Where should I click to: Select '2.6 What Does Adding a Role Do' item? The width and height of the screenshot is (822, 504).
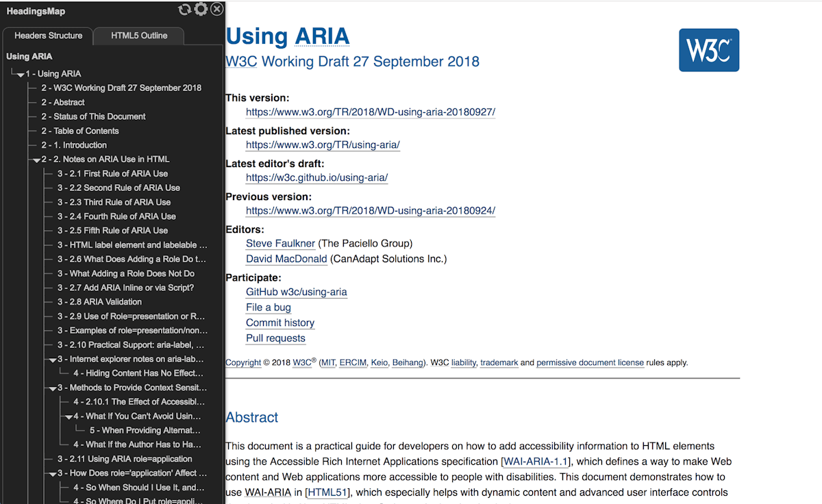pos(132,259)
